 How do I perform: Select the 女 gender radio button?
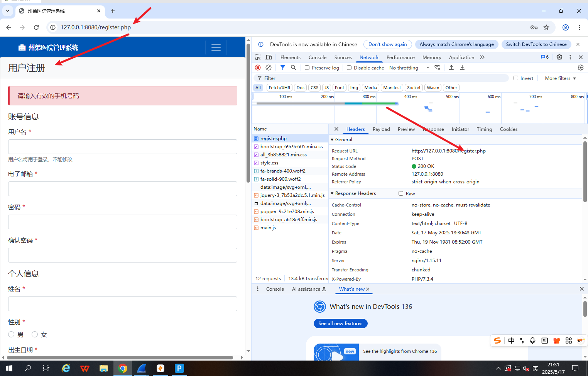[35, 334]
